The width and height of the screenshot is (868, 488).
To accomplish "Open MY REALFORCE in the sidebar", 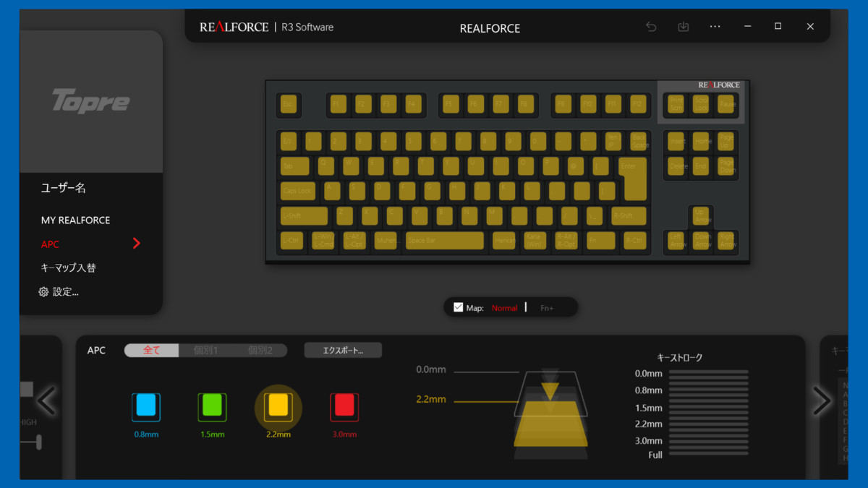I will [75, 220].
